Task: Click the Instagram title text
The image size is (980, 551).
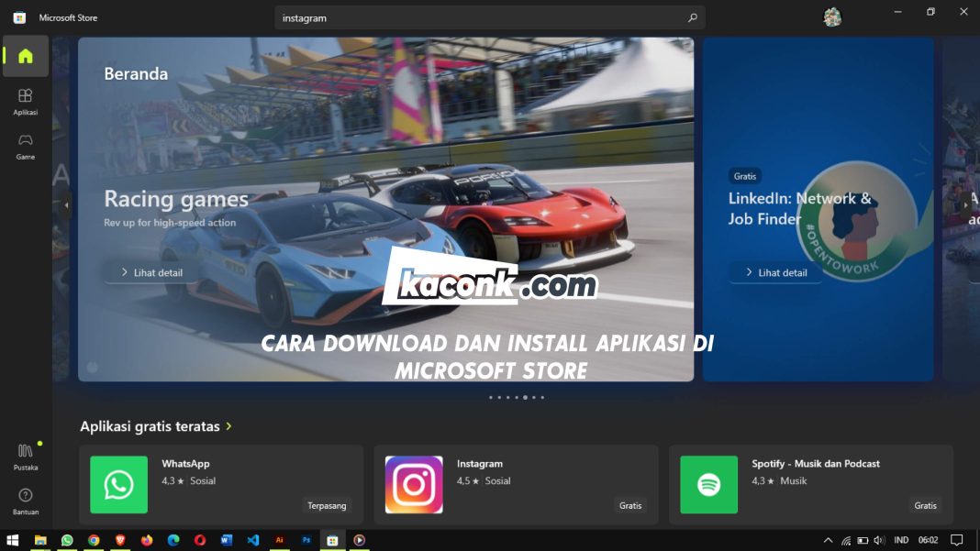Action: (x=479, y=464)
